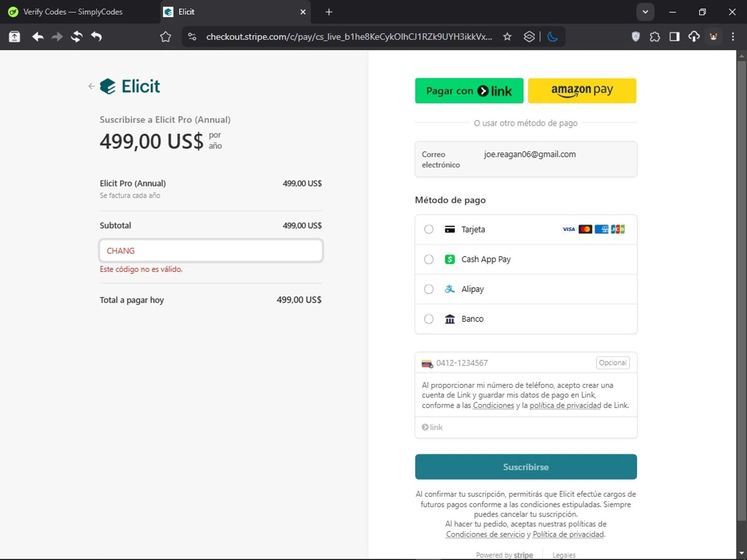This screenshot has height=560, width=747.
Task: Click 'Total a pagar hoy' label
Action: (x=131, y=300)
